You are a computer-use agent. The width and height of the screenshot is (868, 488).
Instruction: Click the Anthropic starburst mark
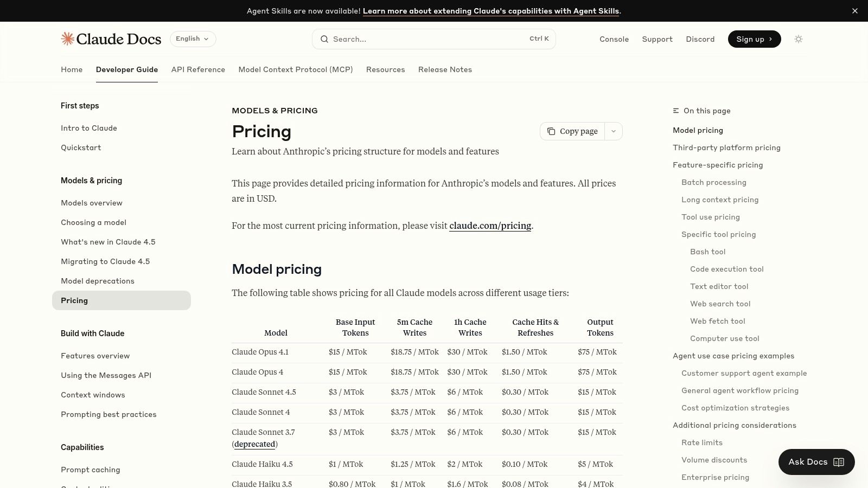(68, 38)
